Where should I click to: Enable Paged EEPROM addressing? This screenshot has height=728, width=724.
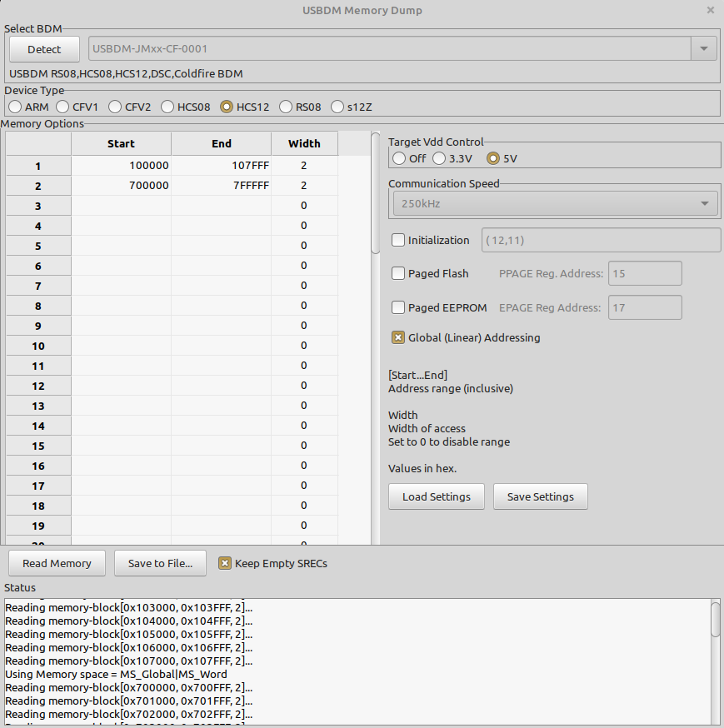coord(397,307)
